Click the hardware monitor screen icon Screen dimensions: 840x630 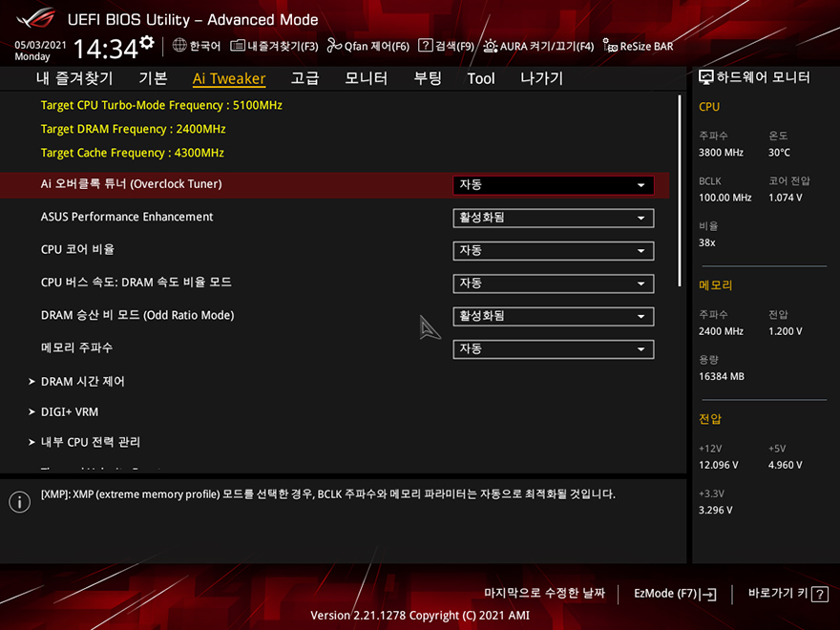pyautogui.click(x=706, y=77)
